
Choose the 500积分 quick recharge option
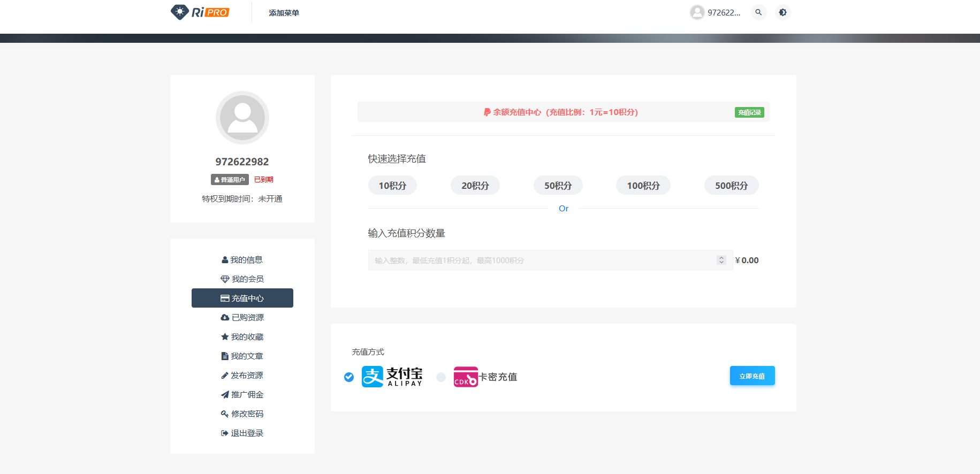tap(731, 186)
